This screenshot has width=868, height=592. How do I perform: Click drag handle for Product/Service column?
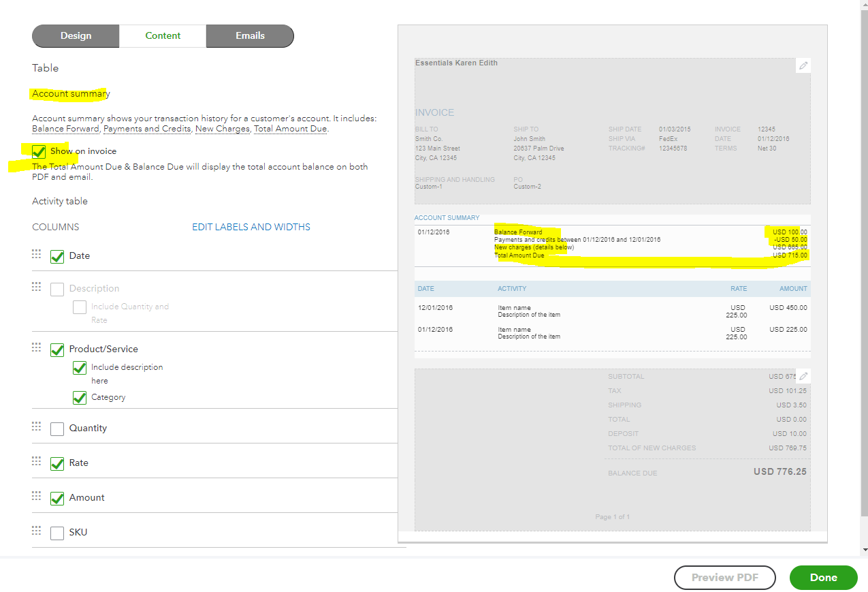coord(37,347)
